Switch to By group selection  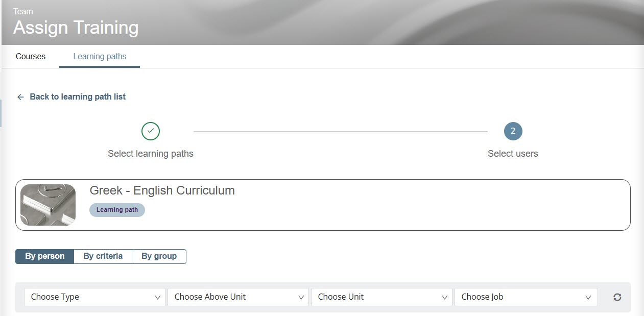pyautogui.click(x=159, y=256)
